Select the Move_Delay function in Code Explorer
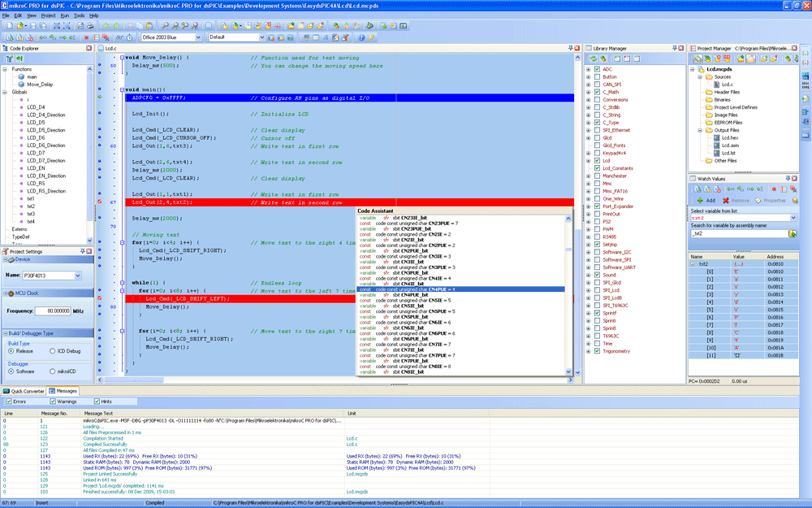This screenshot has height=508, width=812. point(40,84)
